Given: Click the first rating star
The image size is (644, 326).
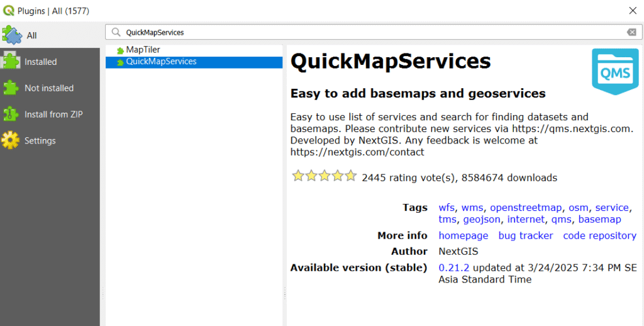Looking at the screenshot, I should [x=297, y=176].
